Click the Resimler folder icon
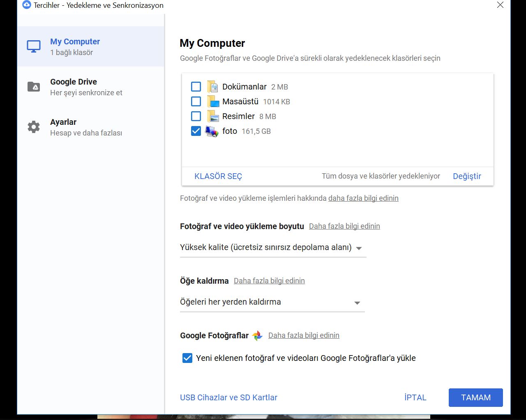Image resolution: width=526 pixels, height=420 pixels. (212, 116)
